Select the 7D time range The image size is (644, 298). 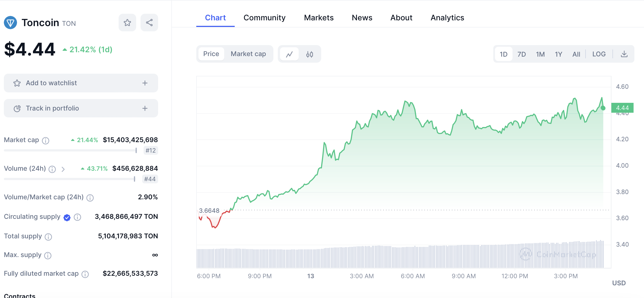521,54
